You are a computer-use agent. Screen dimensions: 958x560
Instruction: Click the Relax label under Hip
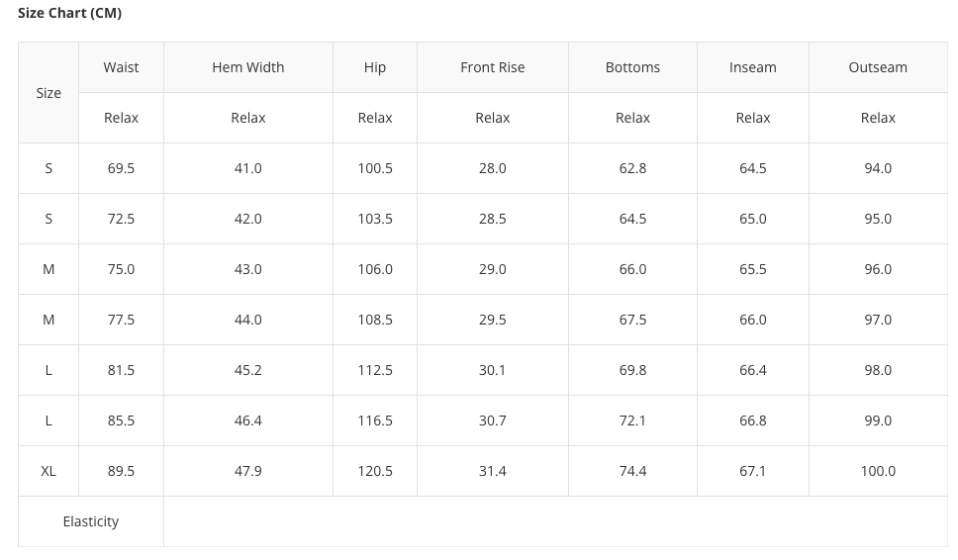tap(375, 118)
